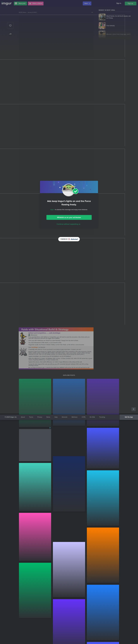Open the Terms footer link
This screenshot has height=644, width=138.
(31, 417)
